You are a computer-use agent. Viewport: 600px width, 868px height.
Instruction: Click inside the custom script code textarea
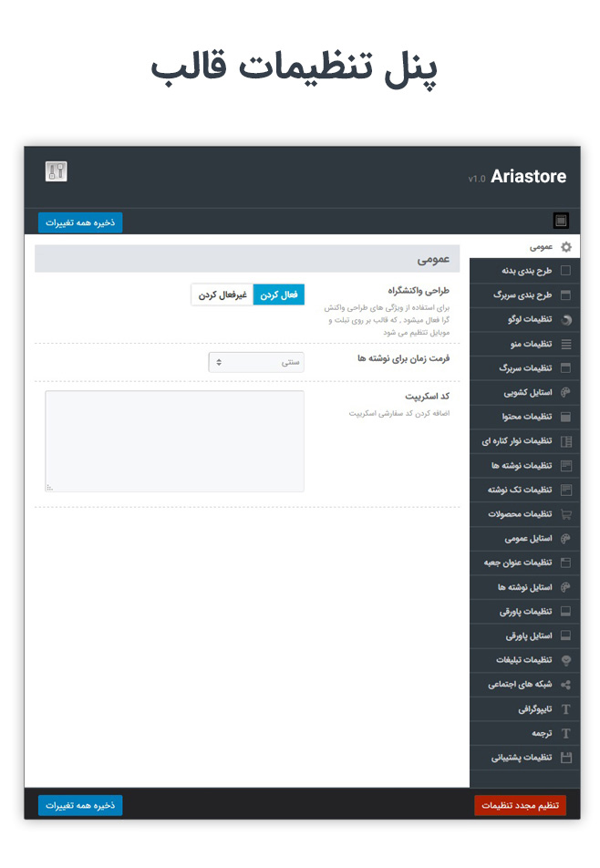point(174,441)
